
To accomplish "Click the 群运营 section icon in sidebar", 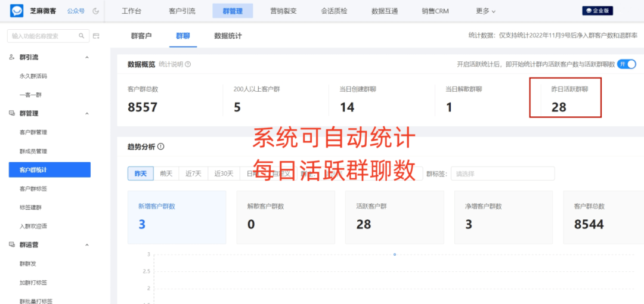I will pos(12,244).
